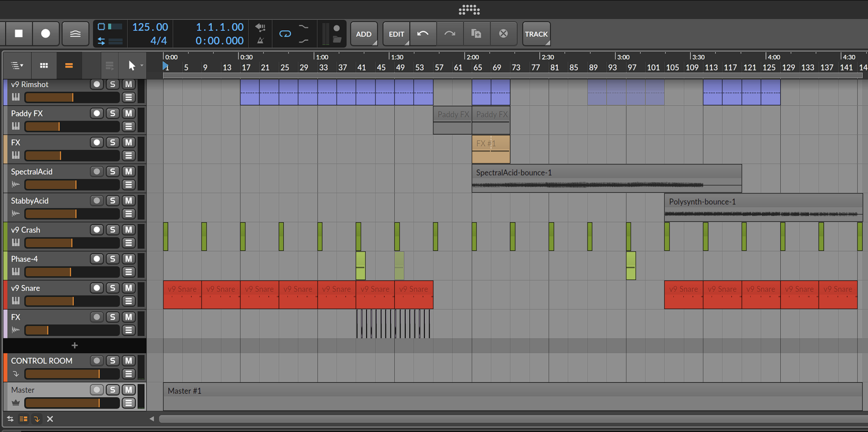Click the add track plus button
Image resolution: width=868 pixels, height=432 pixels.
click(74, 346)
